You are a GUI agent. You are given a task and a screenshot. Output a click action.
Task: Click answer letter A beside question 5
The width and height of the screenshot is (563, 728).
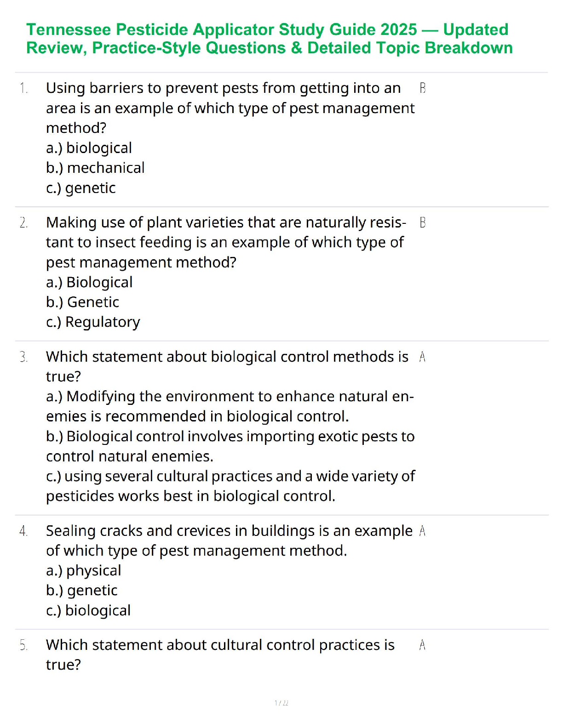(422, 645)
